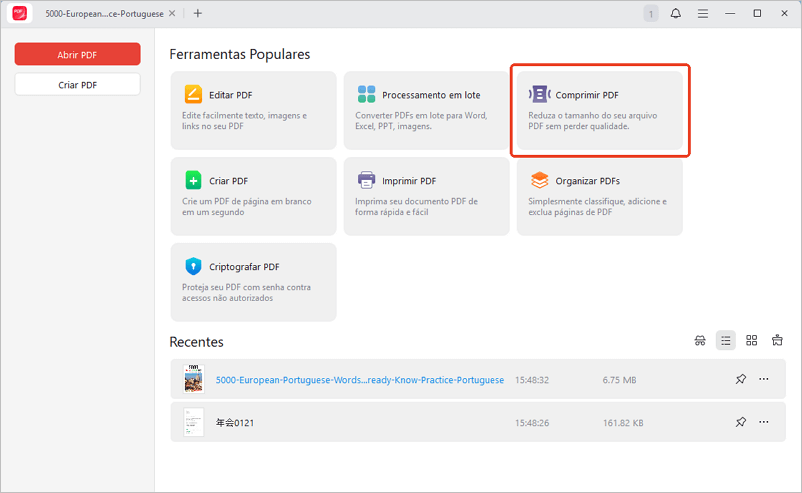Click Converter PDFs em lote description
This screenshot has width=802, height=493.
(421, 121)
